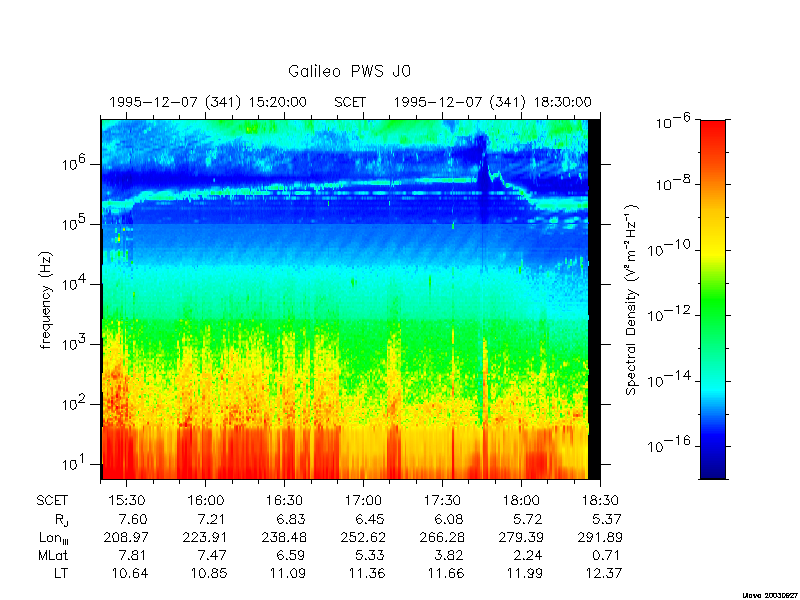The height and width of the screenshot is (600, 800).
Task: Click the 10^2 frequency axis label
Action: pos(75,404)
